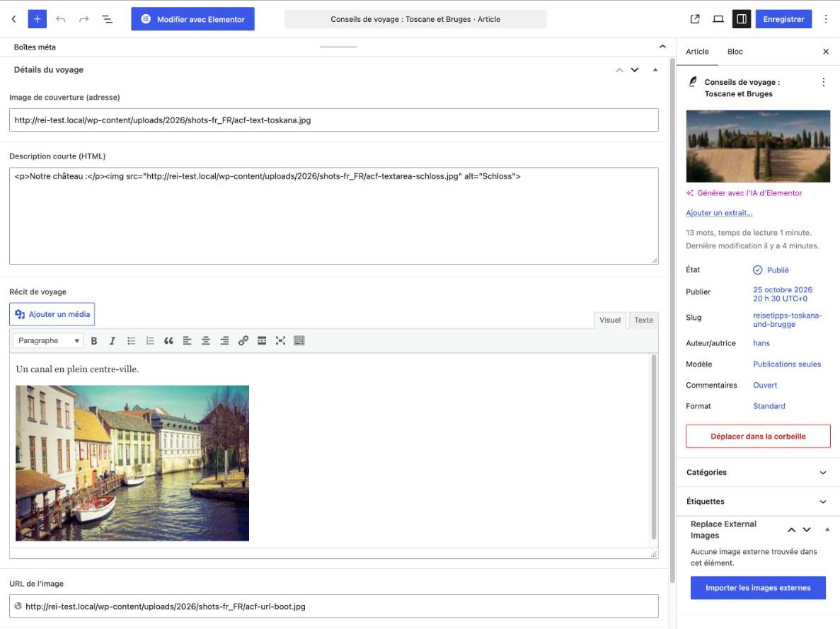The image size is (840, 629).
Task: Toggle the settings sidebar panel
Action: [742, 19]
